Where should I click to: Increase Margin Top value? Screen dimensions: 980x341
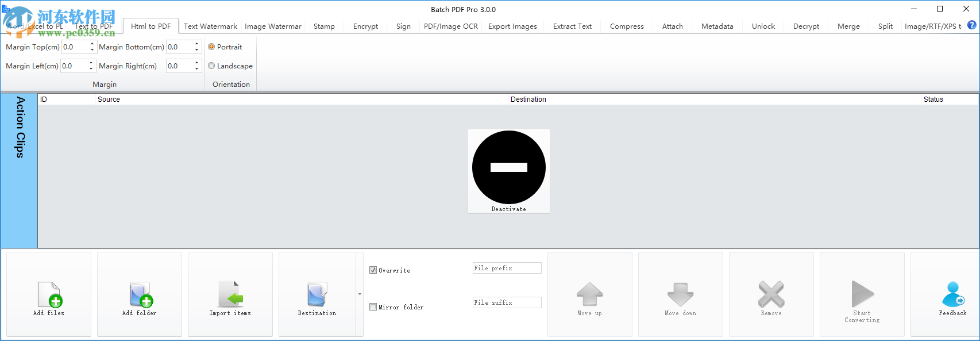[92, 44]
